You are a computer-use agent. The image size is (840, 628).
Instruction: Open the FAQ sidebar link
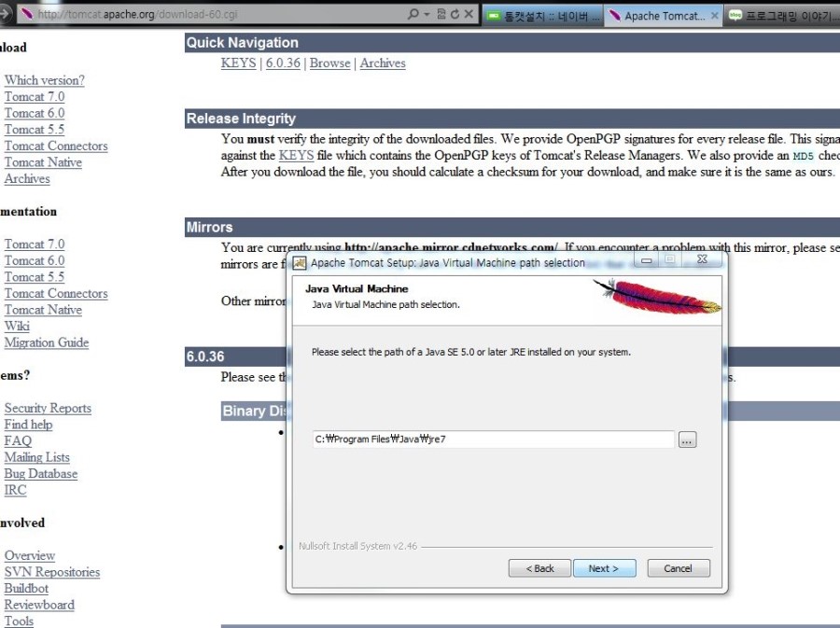(x=18, y=441)
